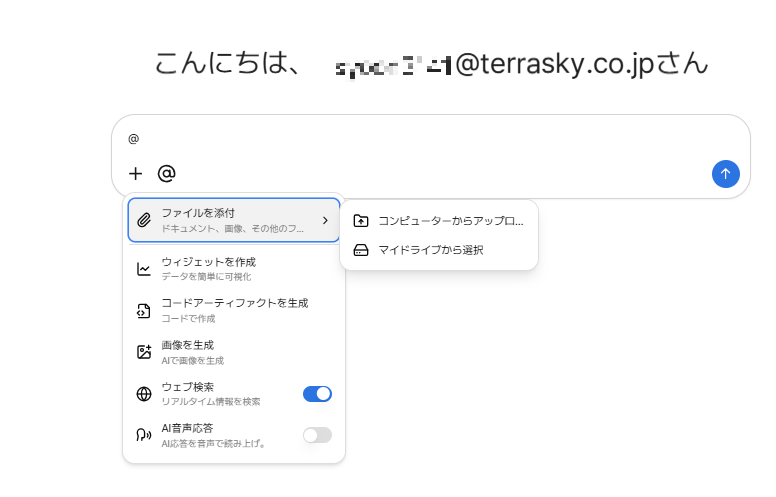776x497 pixels.
Task: Click the plus attachment icon
Action: (x=135, y=174)
